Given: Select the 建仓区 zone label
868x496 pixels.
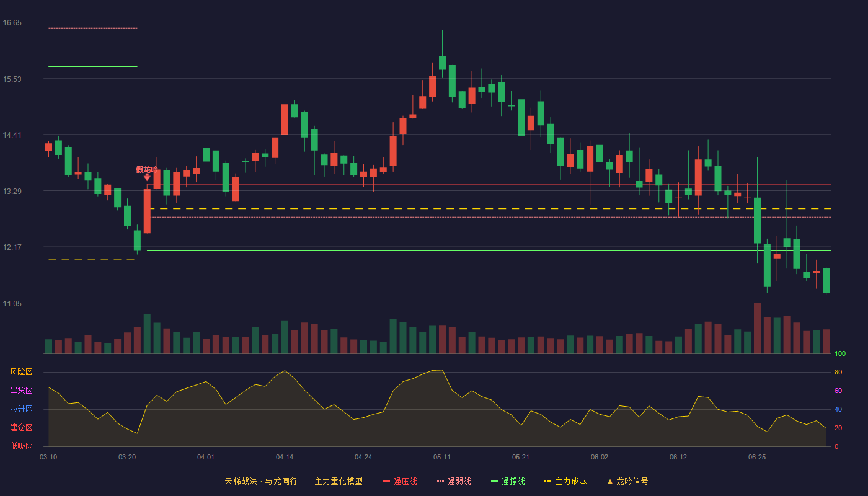Looking at the screenshot, I should 21,428.
